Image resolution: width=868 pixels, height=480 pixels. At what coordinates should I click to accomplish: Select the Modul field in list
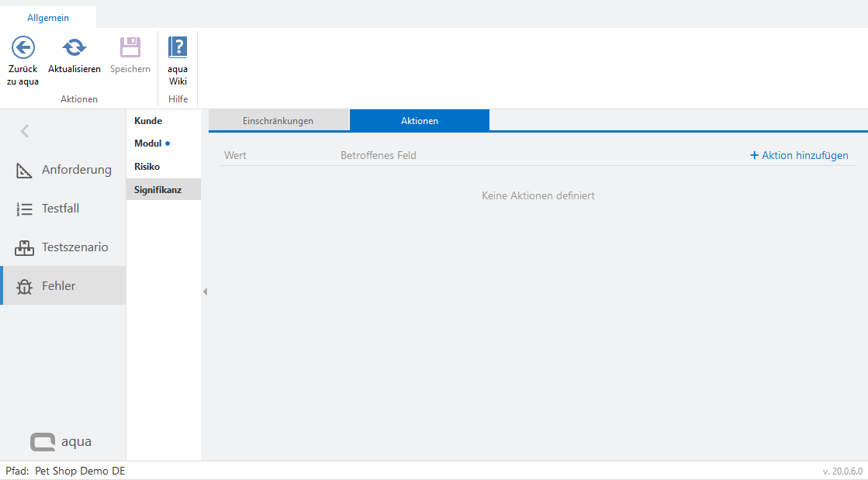147,143
